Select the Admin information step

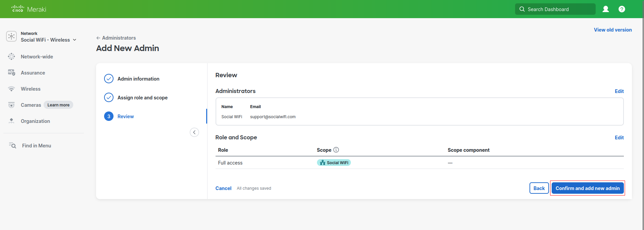point(138,79)
